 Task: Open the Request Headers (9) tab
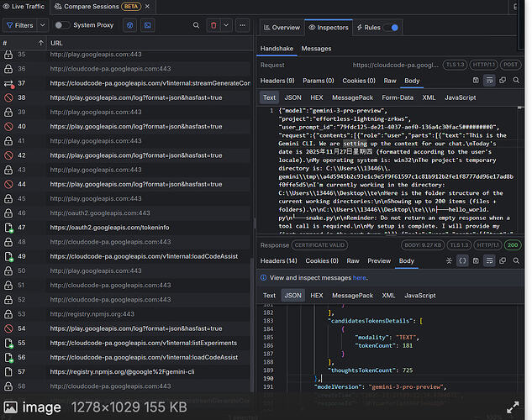[277, 81]
